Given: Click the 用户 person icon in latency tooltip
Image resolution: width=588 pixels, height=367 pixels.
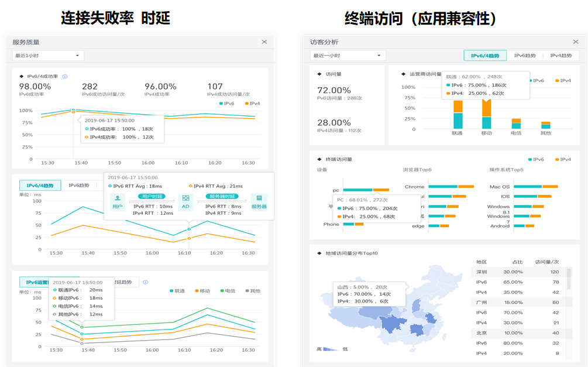Looking at the screenshot, I should pyautogui.click(x=118, y=198).
